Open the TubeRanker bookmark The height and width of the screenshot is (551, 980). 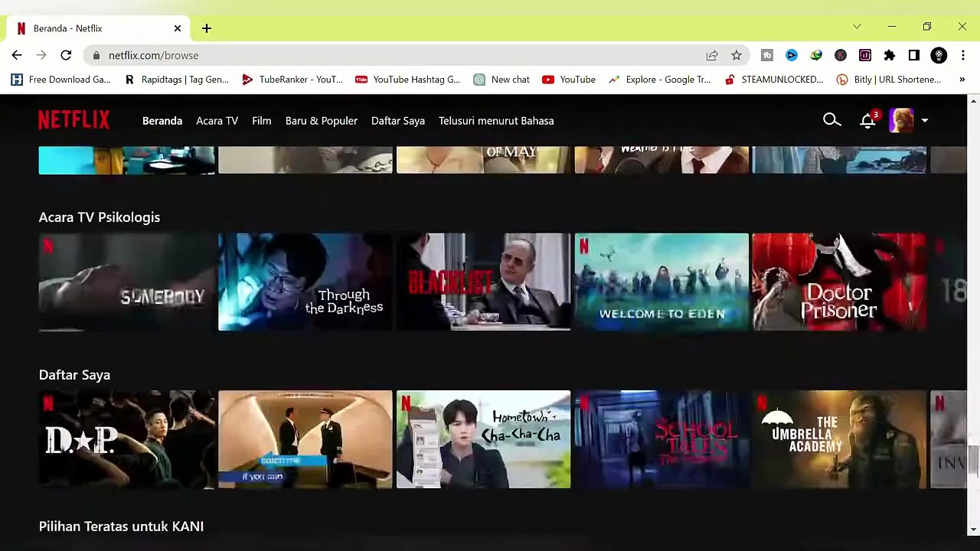coord(292,80)
